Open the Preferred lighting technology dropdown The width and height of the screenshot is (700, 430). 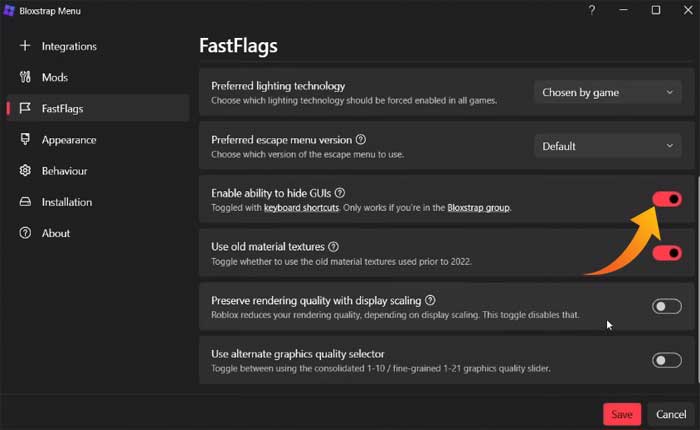coord(607,92)
